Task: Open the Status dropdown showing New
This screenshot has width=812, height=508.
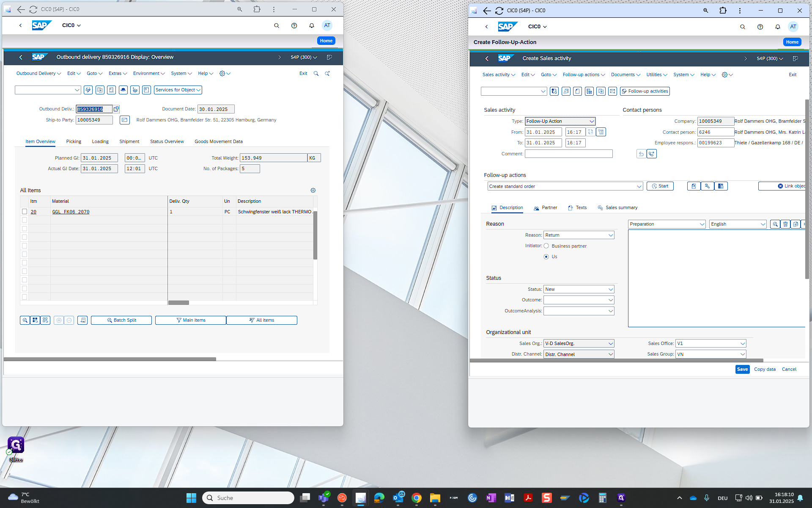Action: point(611,290)
